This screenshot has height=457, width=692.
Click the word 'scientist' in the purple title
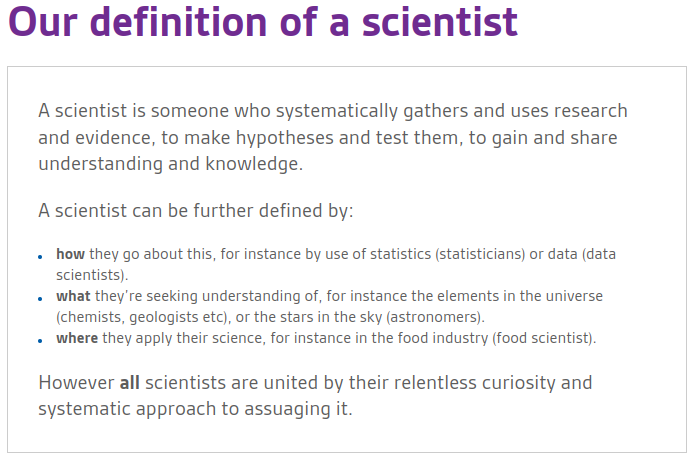point(440,22)
